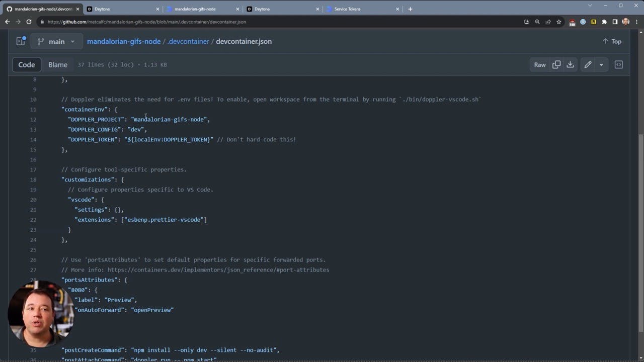This screenshot has width=644, height=362.
Task: Click the "DOPPLER_CONFIG" key text
Action: tap(94, 129)
